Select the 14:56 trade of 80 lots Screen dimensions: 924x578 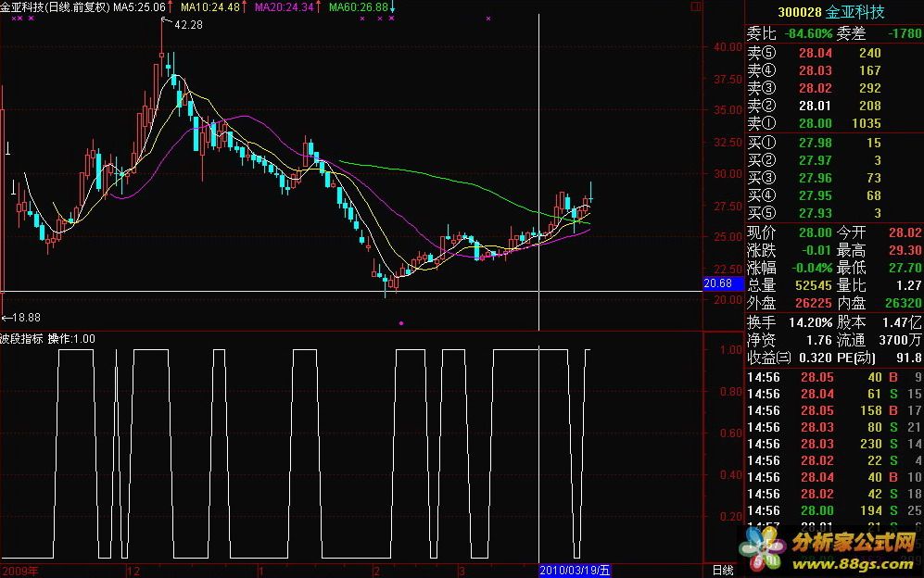pyautogui.click(x=834, y=428)
